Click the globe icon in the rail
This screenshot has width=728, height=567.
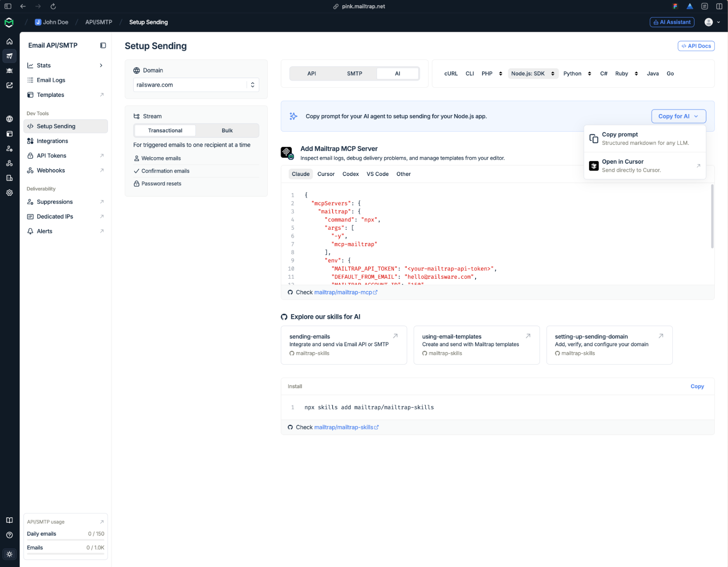pos(9,119)
